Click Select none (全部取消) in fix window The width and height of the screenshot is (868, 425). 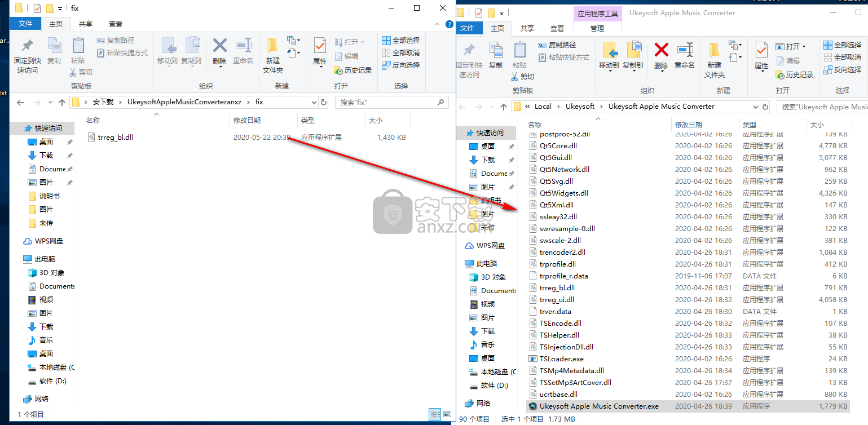tap(401, 52)
